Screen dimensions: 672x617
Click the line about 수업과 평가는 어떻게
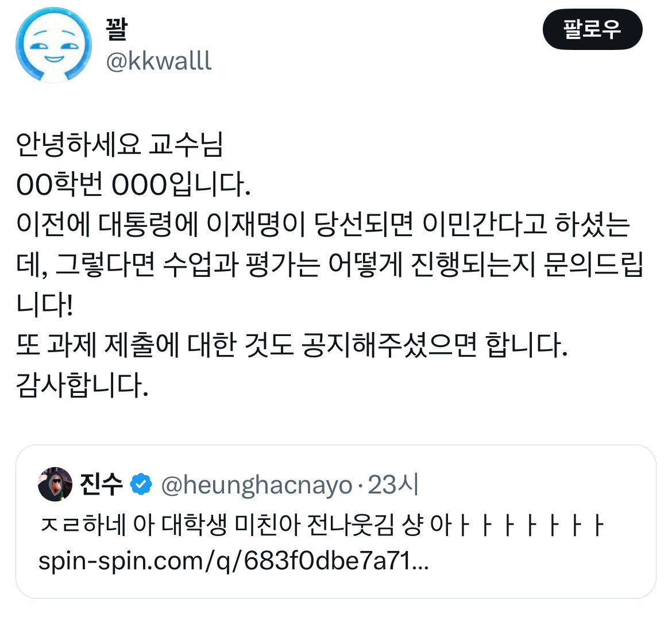(330, 264)
